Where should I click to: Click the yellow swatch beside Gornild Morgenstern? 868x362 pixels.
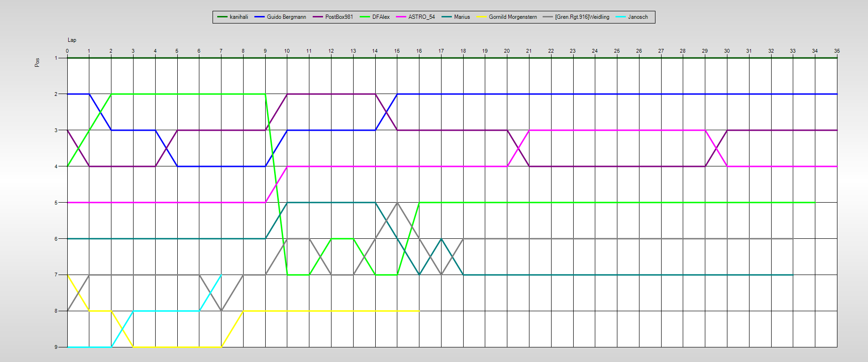[481, 17]
